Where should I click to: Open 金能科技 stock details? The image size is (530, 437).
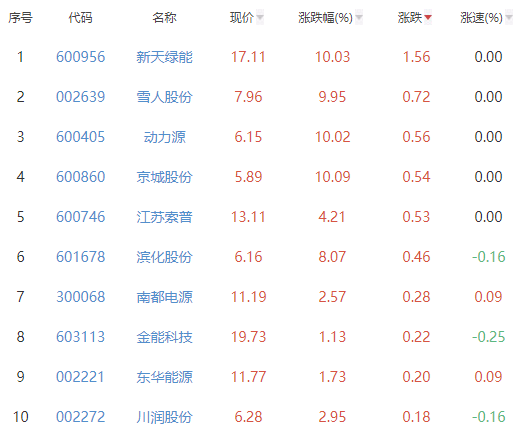165,337
